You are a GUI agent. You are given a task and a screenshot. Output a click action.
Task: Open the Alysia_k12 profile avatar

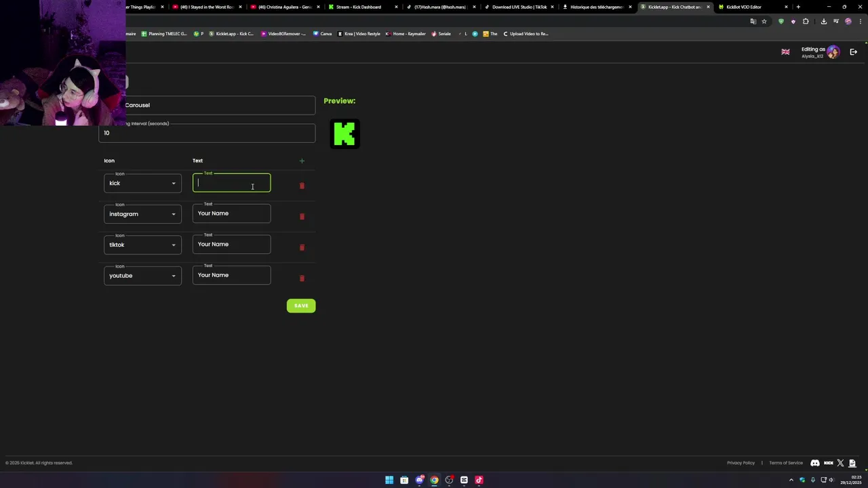pyautogui.click(x=833, y=52)
